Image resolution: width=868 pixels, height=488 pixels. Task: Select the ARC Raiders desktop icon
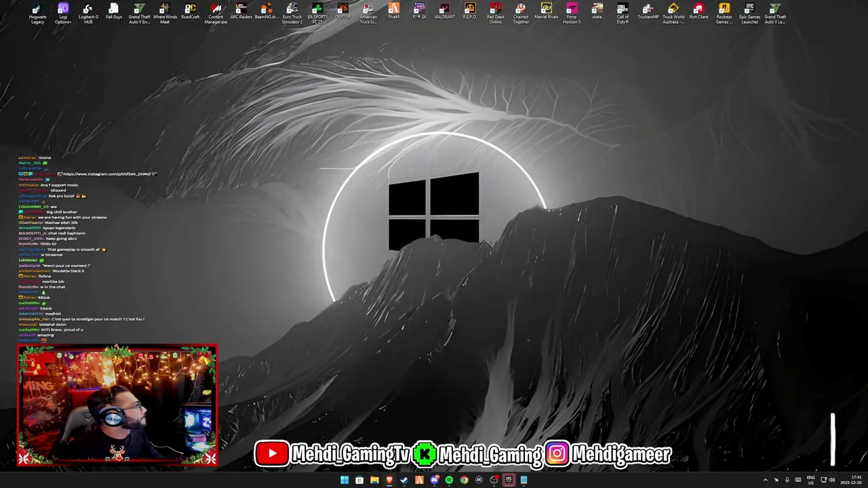coord(241,12)
